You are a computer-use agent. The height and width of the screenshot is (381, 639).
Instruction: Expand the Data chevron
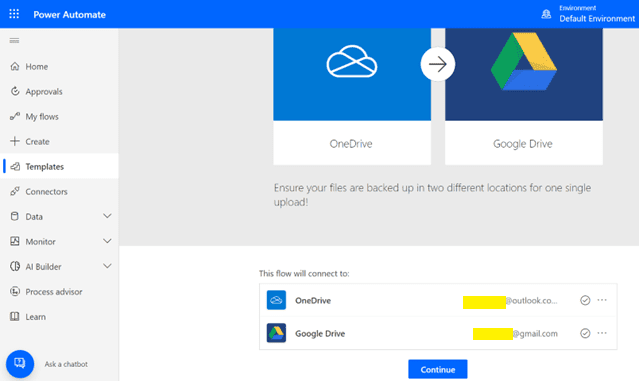coord(107,216)
